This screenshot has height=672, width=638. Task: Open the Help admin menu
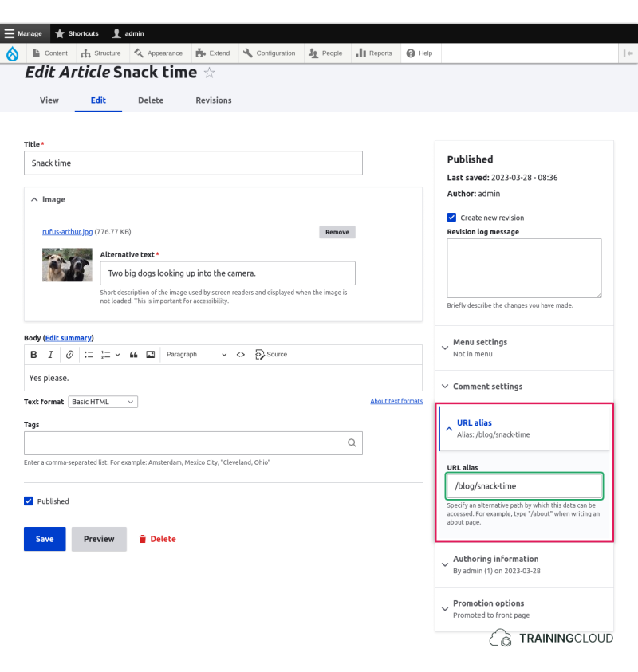click(x=419, y=53)
